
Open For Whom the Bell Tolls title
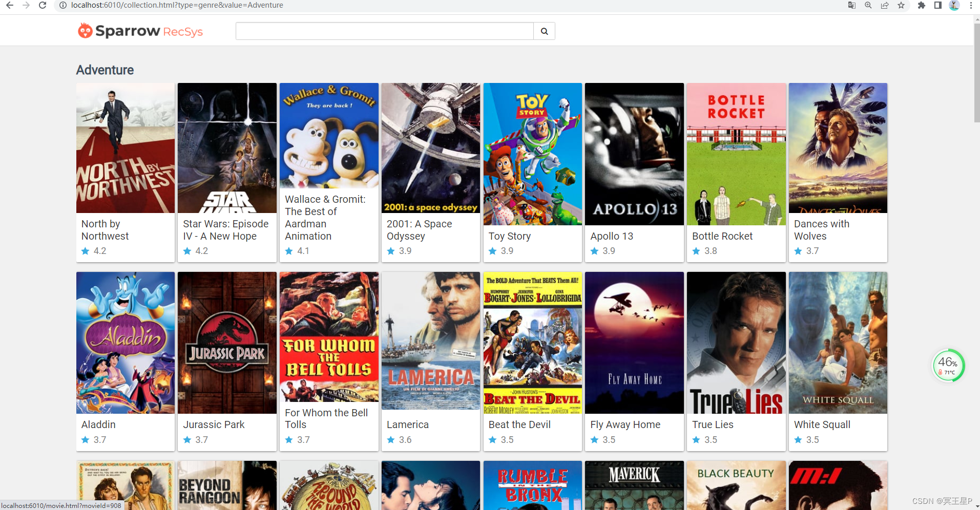326,418
